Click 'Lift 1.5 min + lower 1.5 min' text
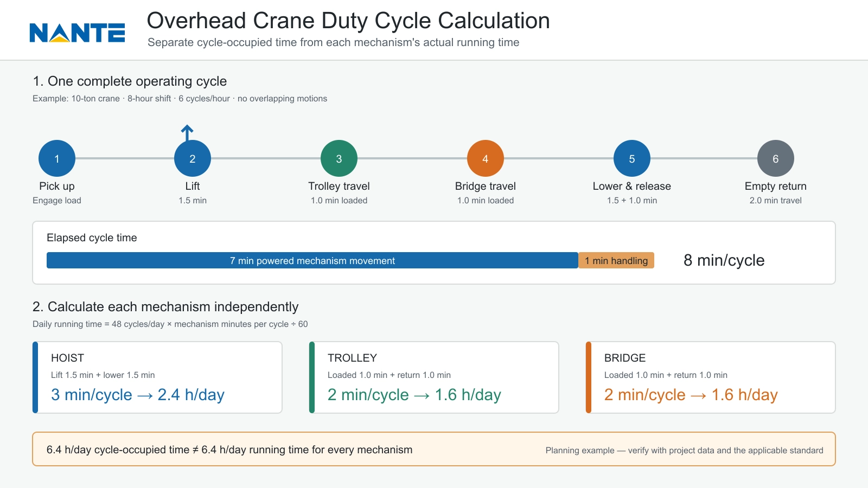Screen dimensions: 868x488 103,375
